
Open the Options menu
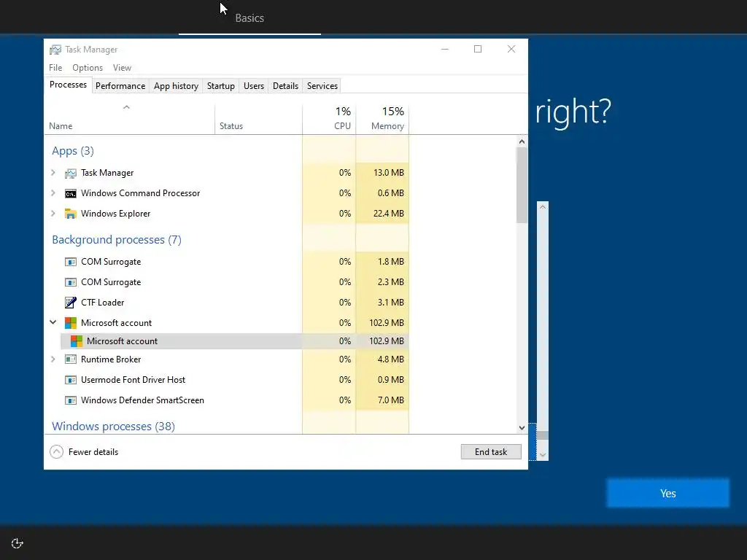(88, 68)
